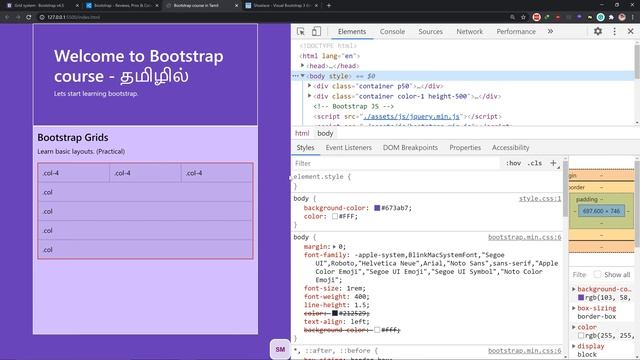The width and height of the screenshot is (640, 360).
Task: Expand computed box-sizing property
Action: (573, 308)
